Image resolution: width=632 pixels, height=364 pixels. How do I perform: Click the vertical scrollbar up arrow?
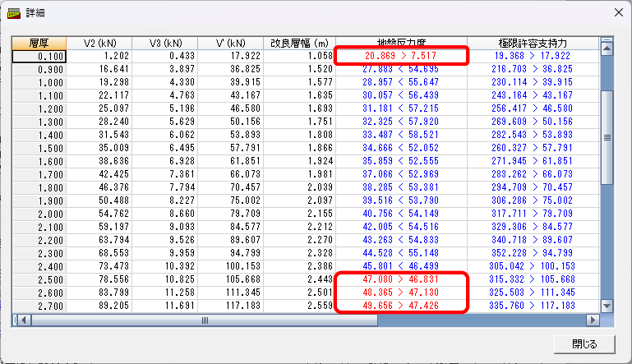(x=607, y=48)
